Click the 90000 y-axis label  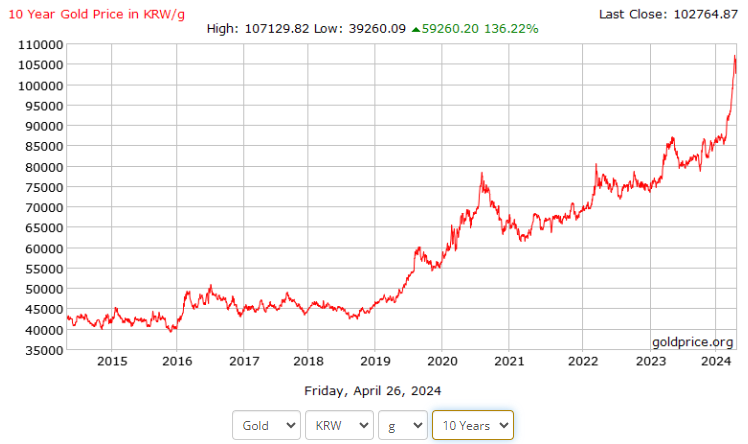pyautogui.click(x=44, y=126)
